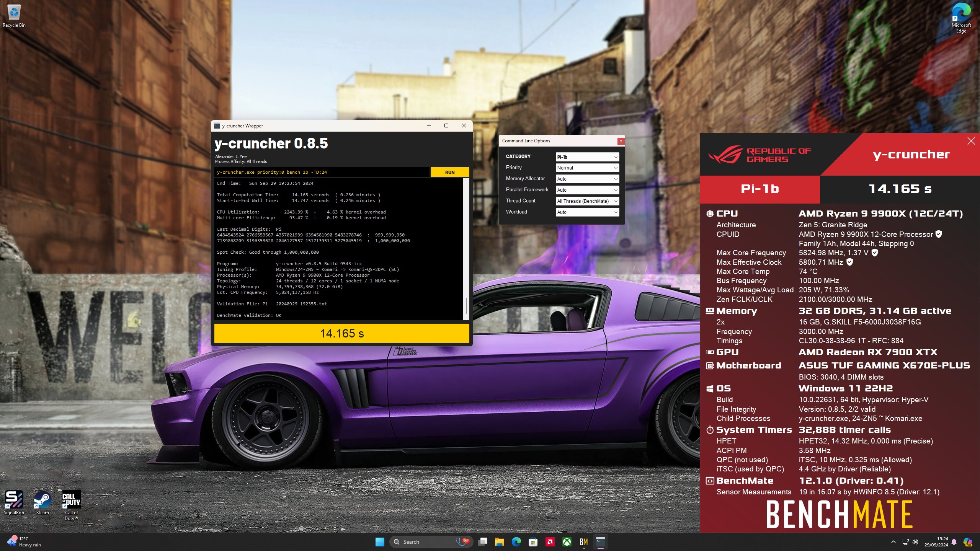Click the "Windows 11 22H2" OS text

click(846, 389)
